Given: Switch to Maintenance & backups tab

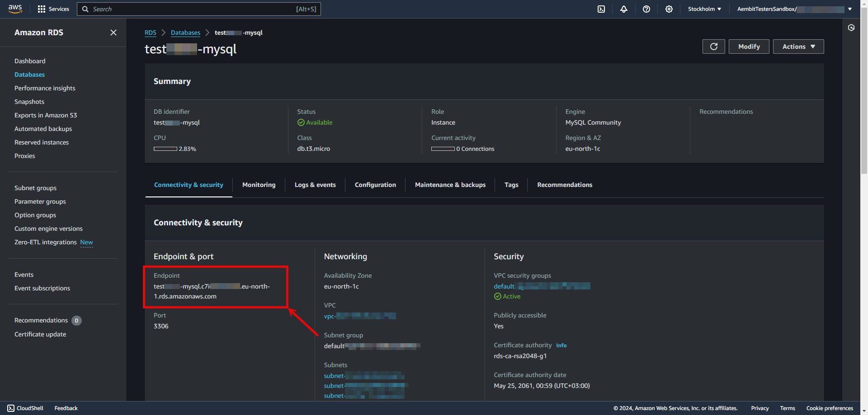Looking at the screenshot, I should [x=450, y=185].
